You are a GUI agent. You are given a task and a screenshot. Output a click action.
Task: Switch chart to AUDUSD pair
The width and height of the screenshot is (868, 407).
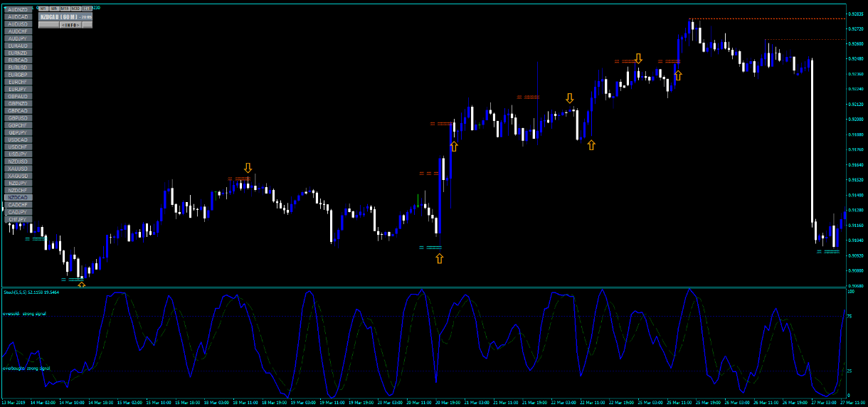point(18,24)
